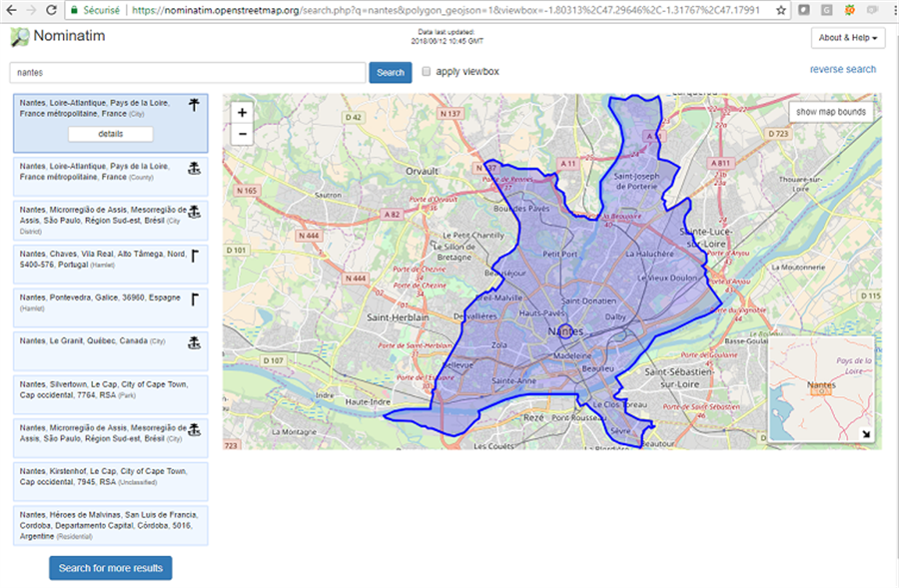The height and width of the screenshot is (588, 899).
Task: Click the Haute-Indre label on the map
Action: 368,402
